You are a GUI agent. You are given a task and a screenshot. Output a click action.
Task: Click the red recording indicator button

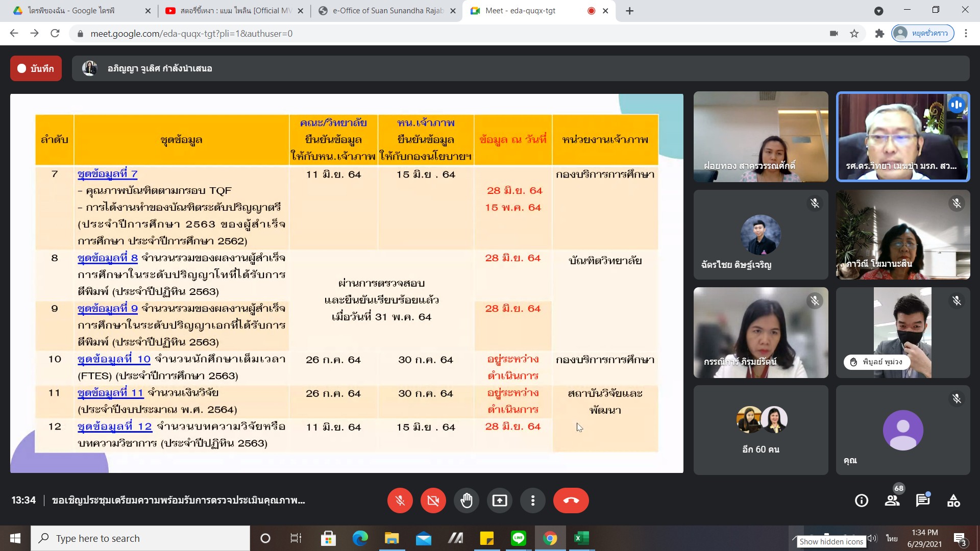point(36,68)
